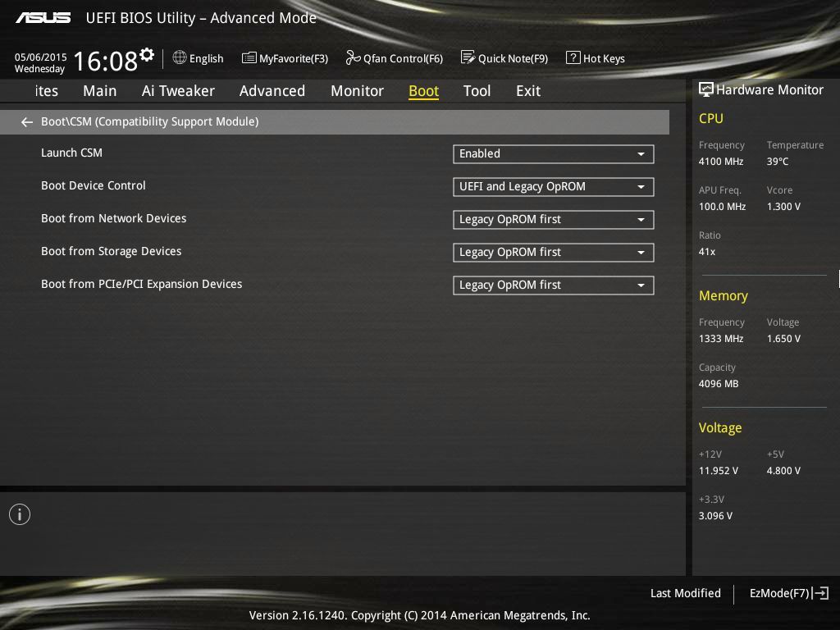Click the Launch CSM label

tap(72, 153)
